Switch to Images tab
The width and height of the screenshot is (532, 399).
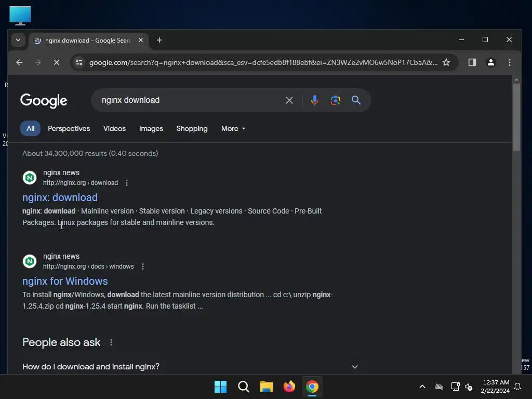pos(151,129)
